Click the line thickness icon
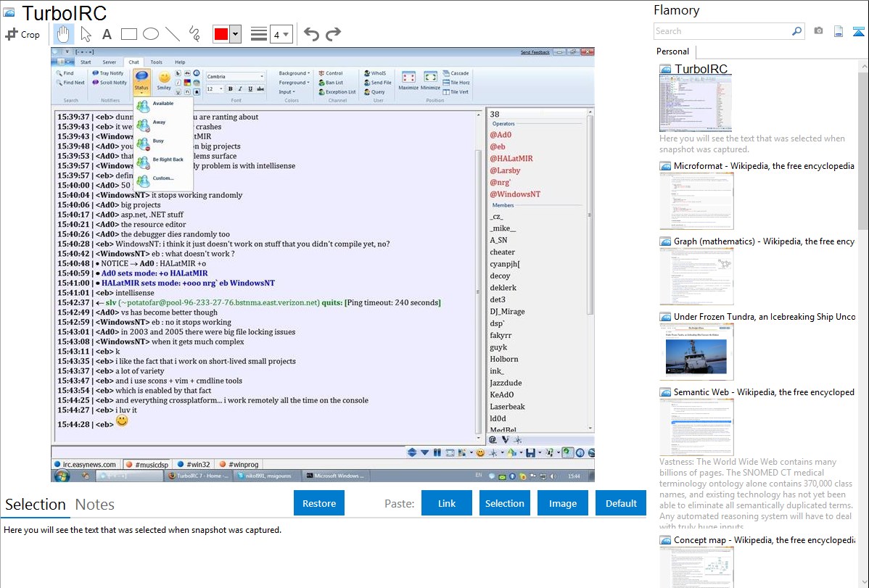 click(x=259, y=34)
